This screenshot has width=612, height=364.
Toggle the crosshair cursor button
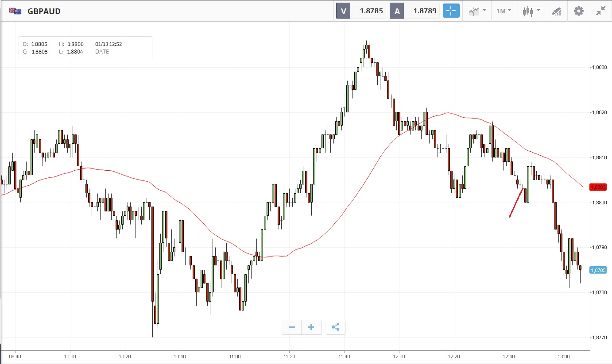(x=451, y=11)
